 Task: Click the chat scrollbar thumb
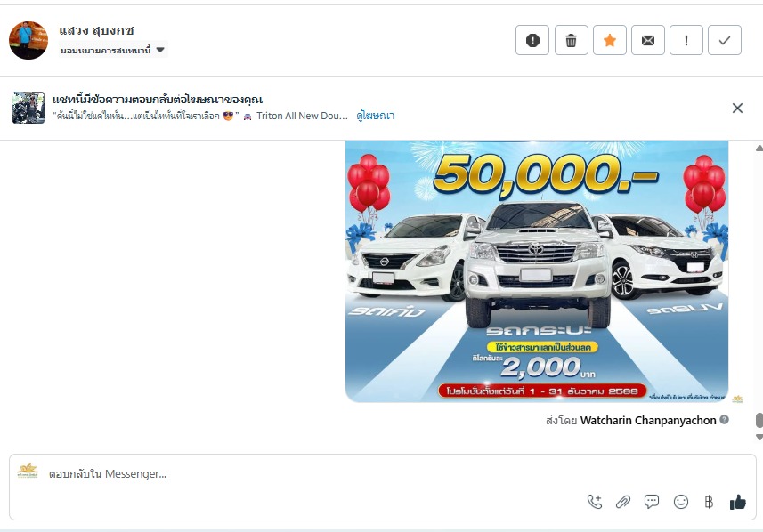(759, 420)
